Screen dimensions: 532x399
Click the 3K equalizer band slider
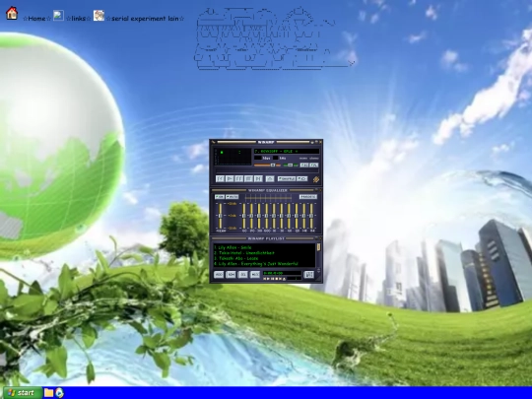click(x=281, y=216)
